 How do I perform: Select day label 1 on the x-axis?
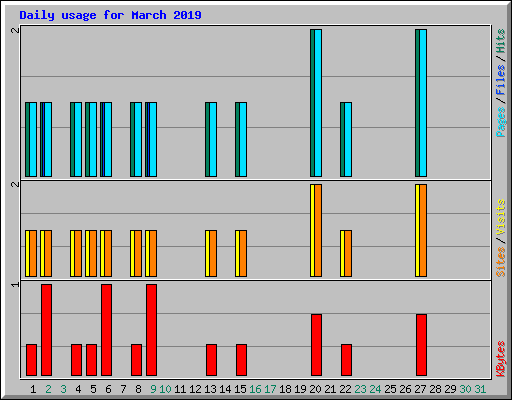click(33, 389)
